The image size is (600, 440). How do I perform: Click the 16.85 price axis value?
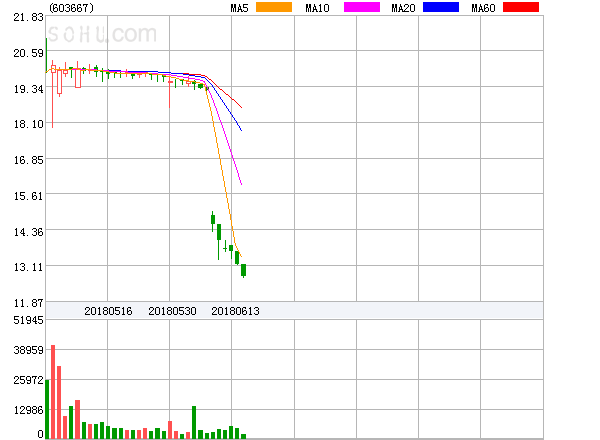tap(28, 160)
